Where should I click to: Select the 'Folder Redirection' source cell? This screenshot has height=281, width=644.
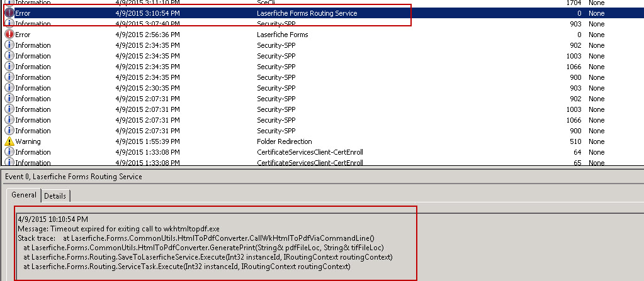(x=284, y=141)
